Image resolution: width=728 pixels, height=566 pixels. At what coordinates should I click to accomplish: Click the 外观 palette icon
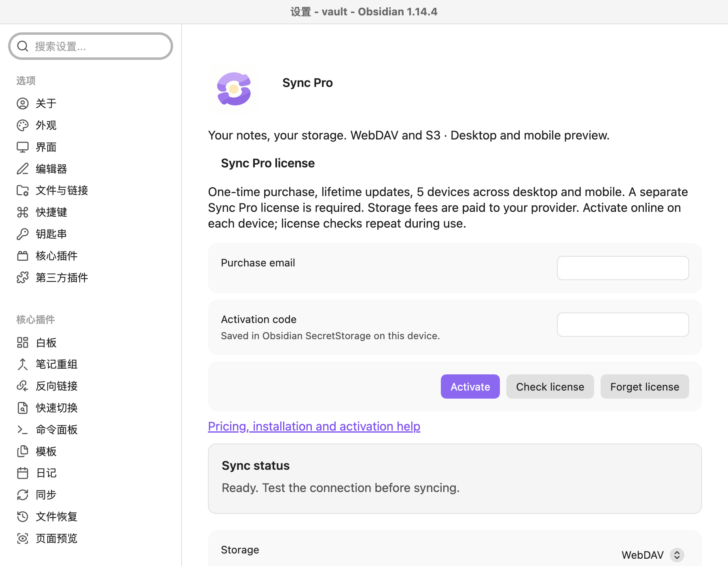tap(23, 125)
